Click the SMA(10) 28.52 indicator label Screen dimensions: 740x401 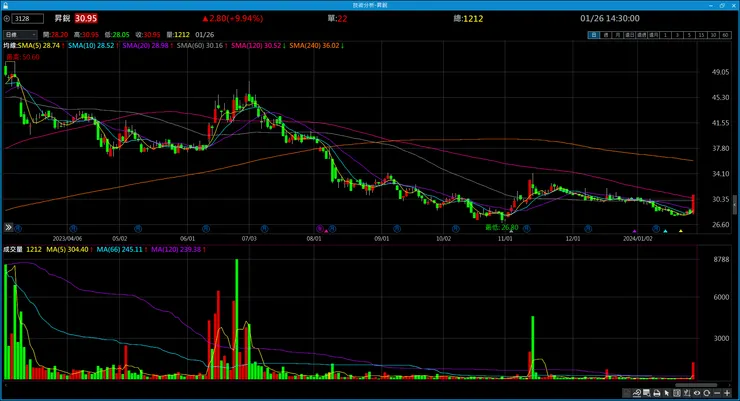point(92,45)
